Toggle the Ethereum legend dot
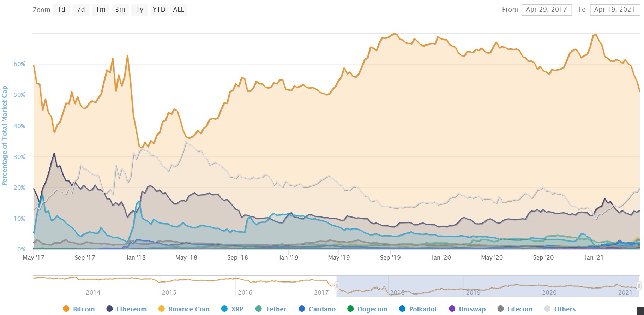The image size is (644, 315). point(109,309)
